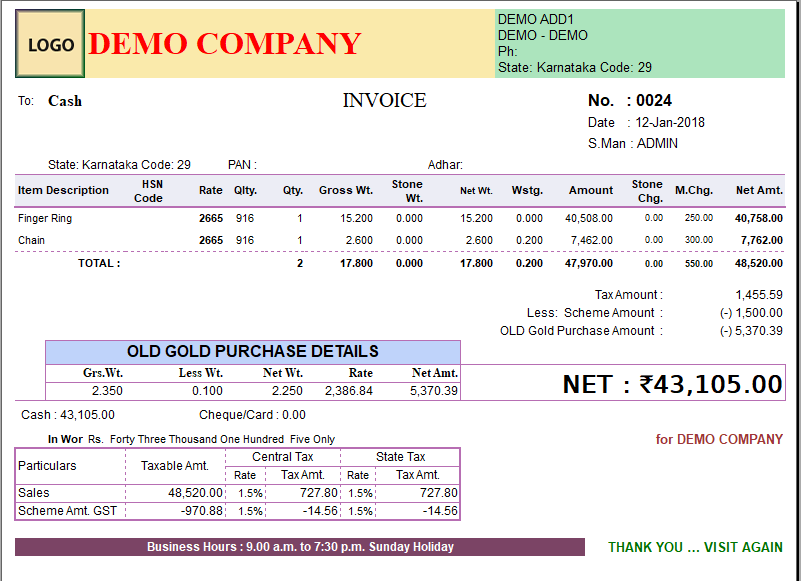Click the TOTAL row label

99,263
